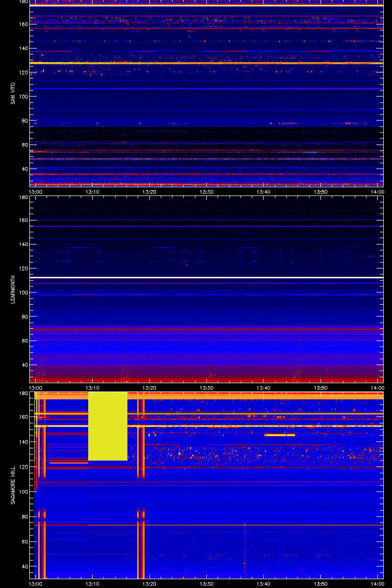The width and height of the screenshot is (392, 588).
Task: Click the LEARMONTH axis label
Action: pyautogui.click(x=13, y=289)
